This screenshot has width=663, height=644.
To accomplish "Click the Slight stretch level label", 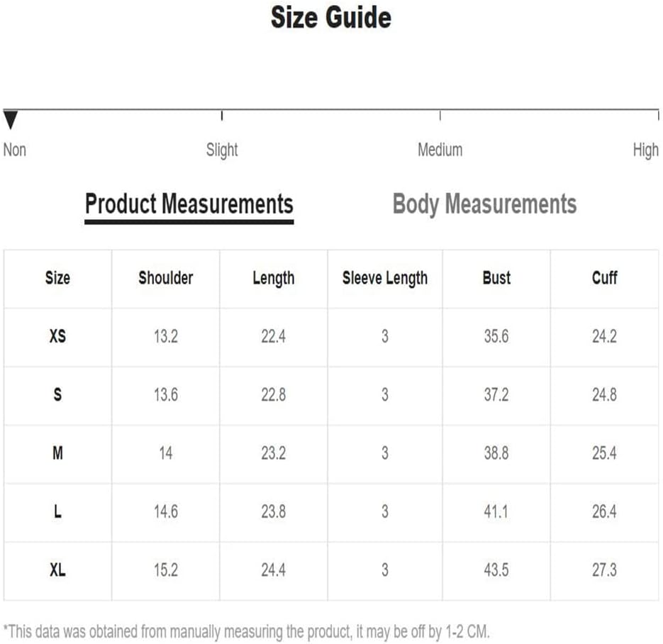I will point(222,150).
